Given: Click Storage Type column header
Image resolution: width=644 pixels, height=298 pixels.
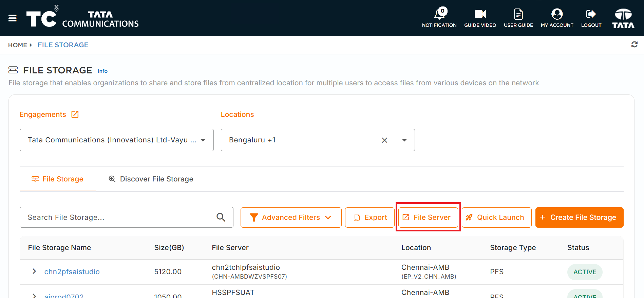Looking at the screenshot, I should click(513, 248).
